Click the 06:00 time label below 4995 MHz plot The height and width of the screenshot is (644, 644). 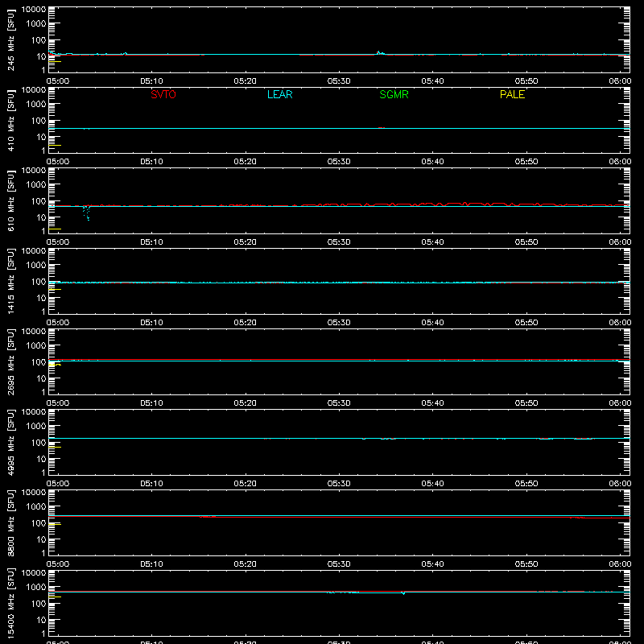[620, 484]
